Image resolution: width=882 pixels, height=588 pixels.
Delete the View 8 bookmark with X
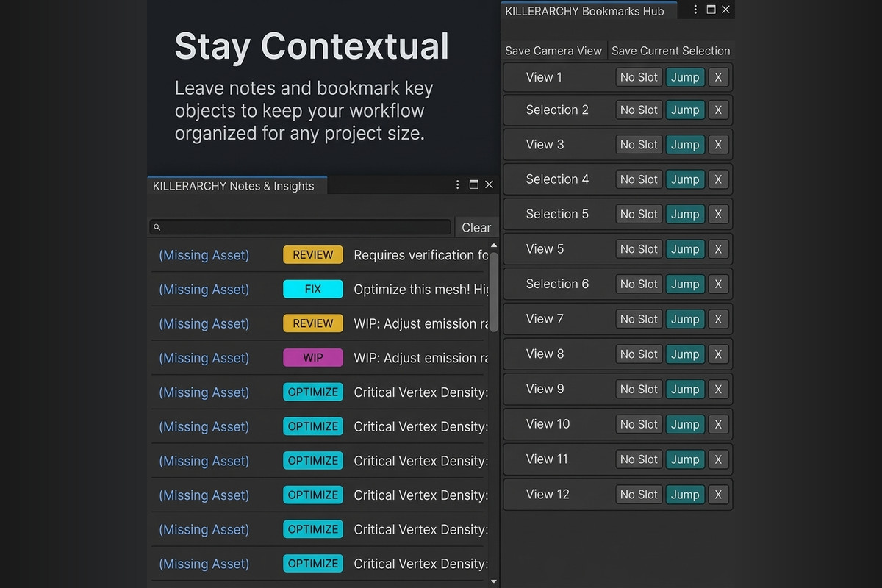point(718,354)
